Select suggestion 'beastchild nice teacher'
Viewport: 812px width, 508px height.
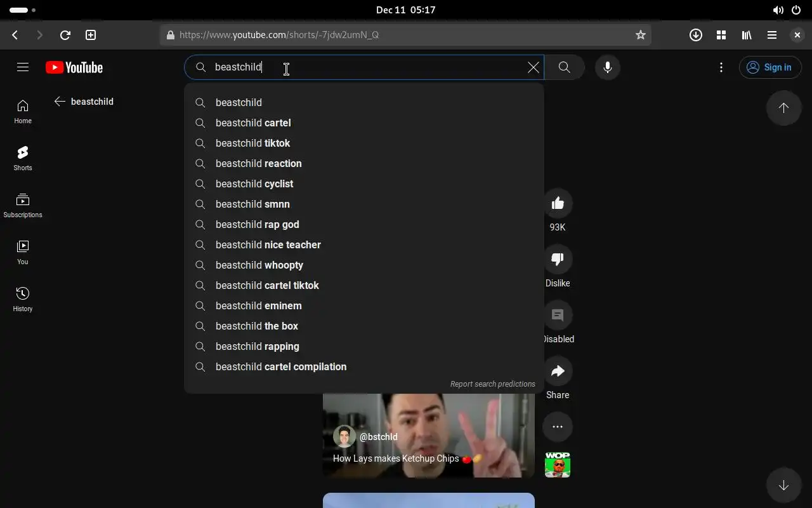[x=364, y=244]
